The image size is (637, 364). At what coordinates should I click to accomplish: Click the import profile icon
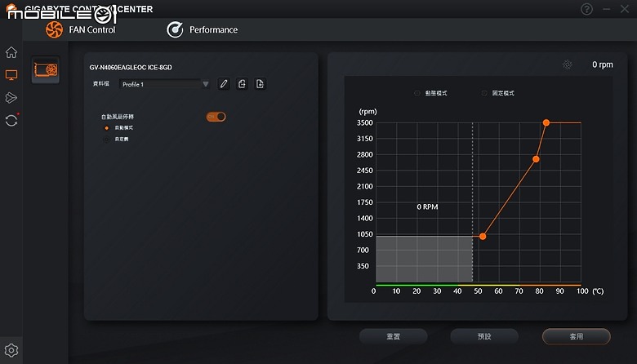242,84
